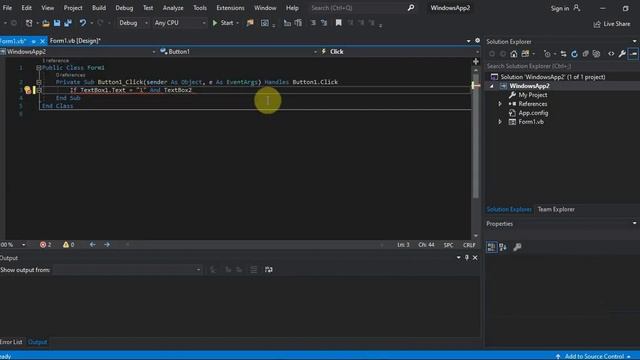This screenshot has width=640, height=360.
Task: Click Sync with Active Document icon
Action: (x=563, y=54)
